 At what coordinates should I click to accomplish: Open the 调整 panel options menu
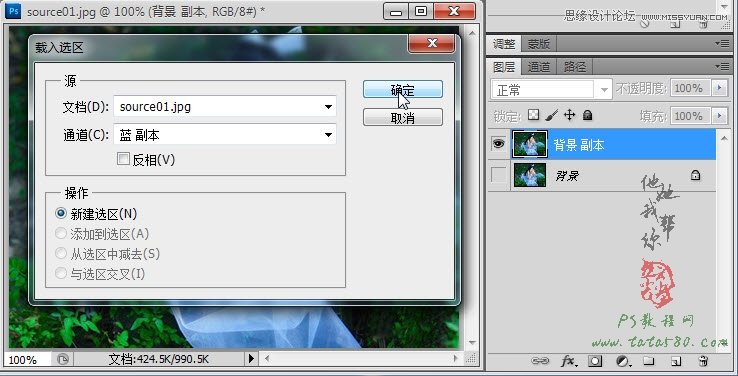tap(722, 43)
